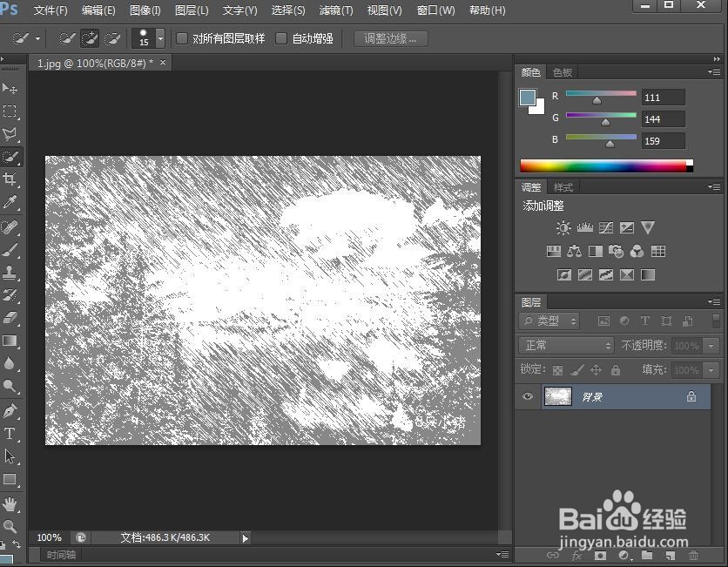
Task: Add Threshold adjustment
Action: coord(606,275)
